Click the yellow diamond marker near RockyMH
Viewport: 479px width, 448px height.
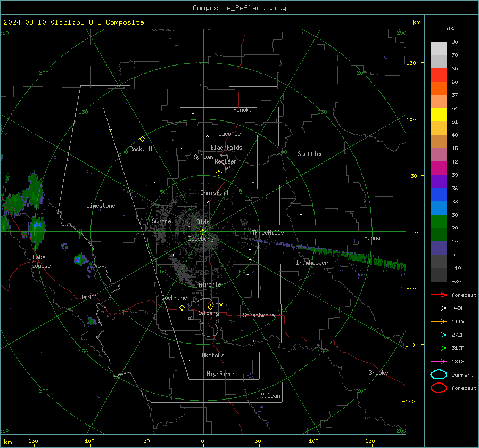(142, 139)
